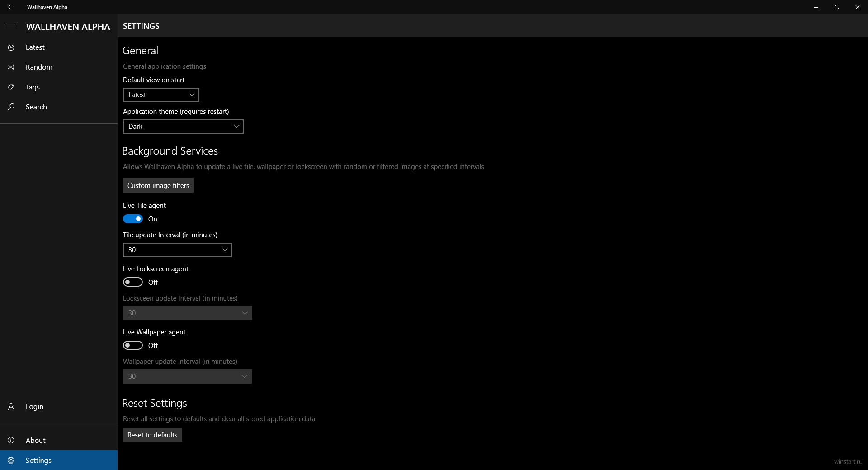
Task: Open the Default view on start dropdown
Action: pos(161,95)
